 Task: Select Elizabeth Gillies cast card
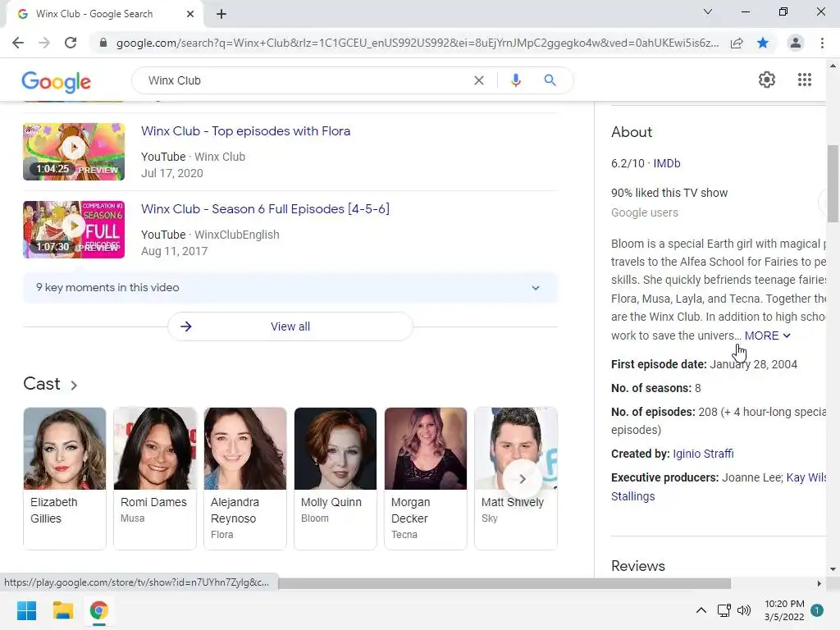(x=65, y=478)
